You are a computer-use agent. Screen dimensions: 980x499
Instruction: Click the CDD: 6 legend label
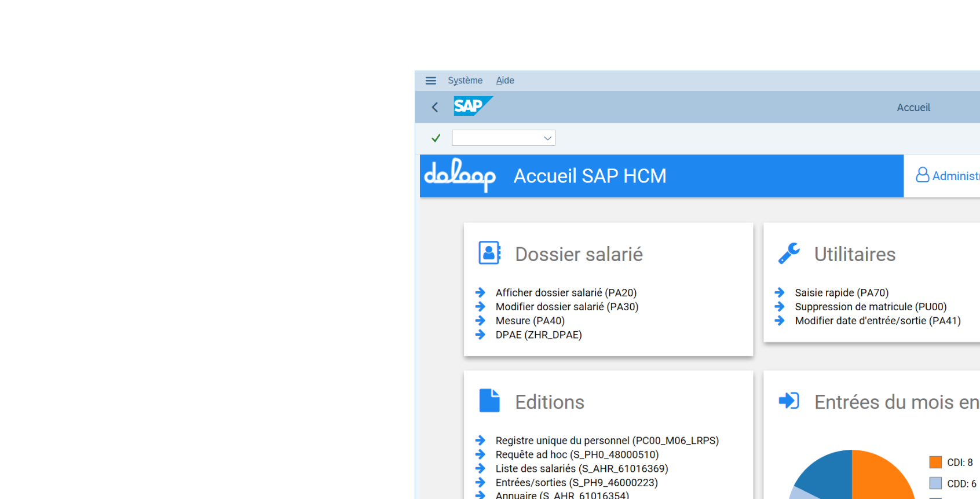961,483
